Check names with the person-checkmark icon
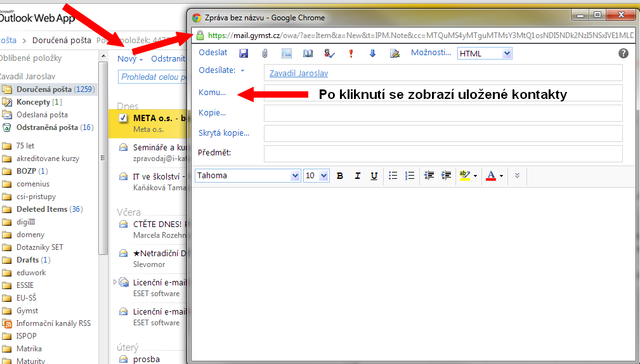640x364 pixels. [329, 53]
